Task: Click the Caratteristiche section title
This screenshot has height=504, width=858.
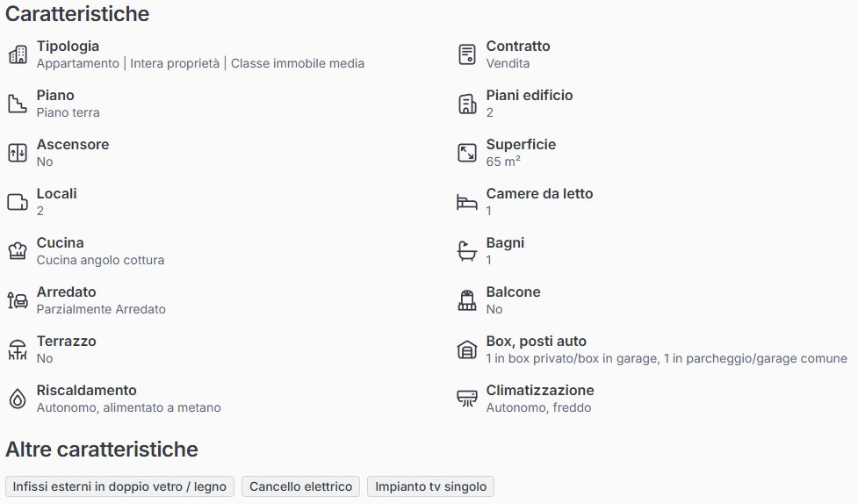Action: click(x=77, y=14)
